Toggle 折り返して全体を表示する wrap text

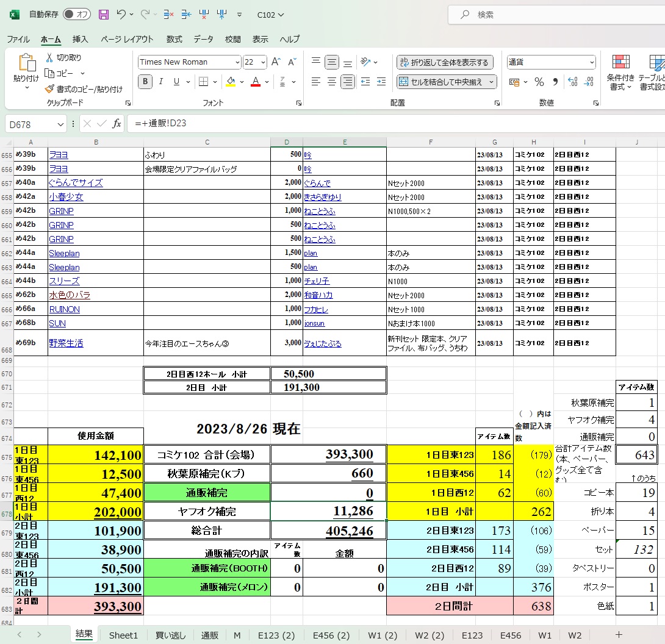(x=445, y=62)
